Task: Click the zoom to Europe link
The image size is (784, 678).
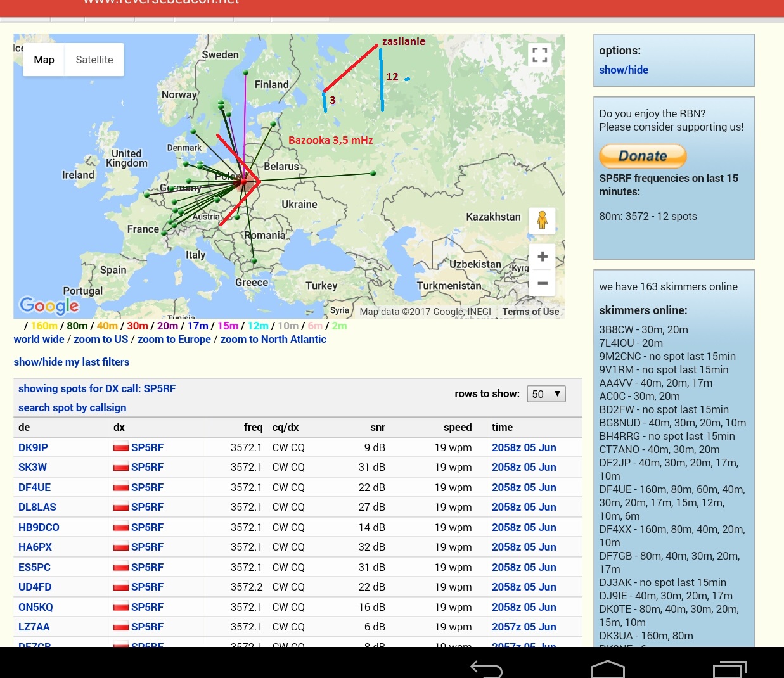Action: [174, 339]
